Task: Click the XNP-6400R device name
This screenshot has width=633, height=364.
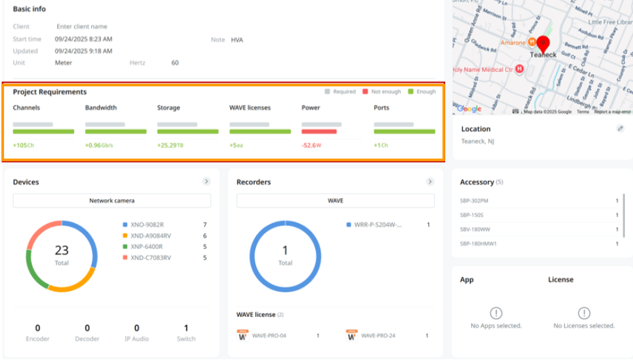Action: click(x=146, y=246)
